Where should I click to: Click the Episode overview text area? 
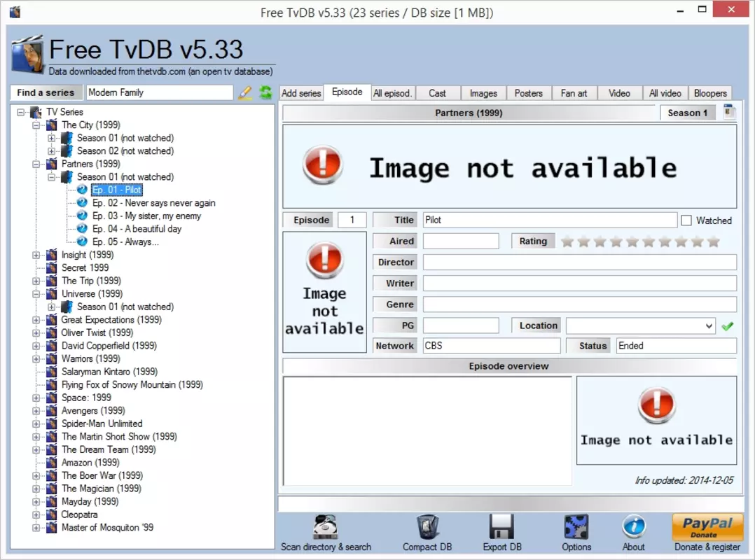pyautogui.click(x=427, y=431)
